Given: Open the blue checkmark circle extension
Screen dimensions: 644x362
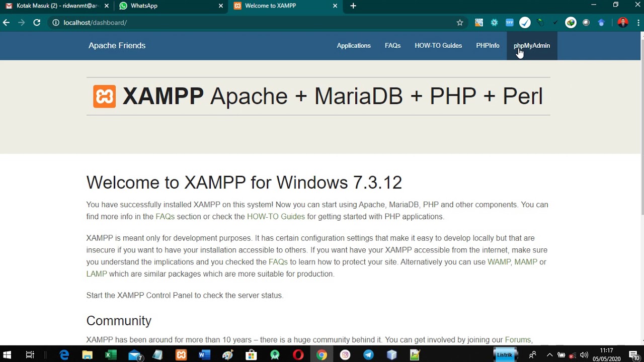Looking at the screenshot, I should click(x=525, y=23).
